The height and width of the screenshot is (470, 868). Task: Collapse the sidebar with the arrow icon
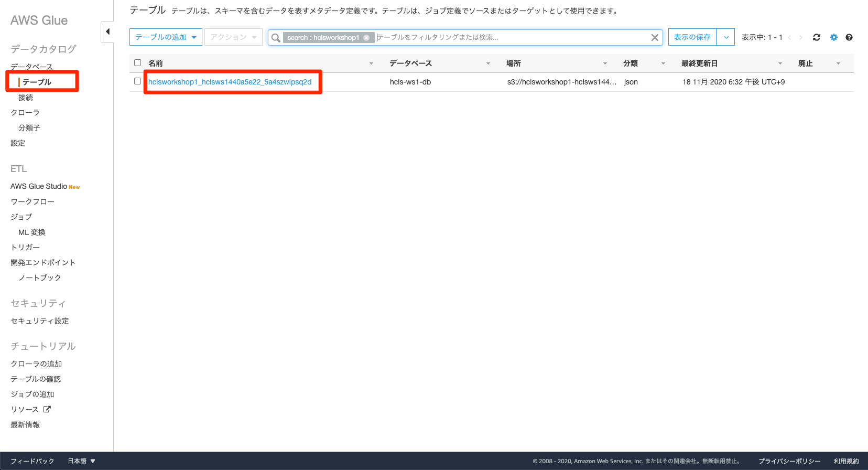tap(107, 31)
